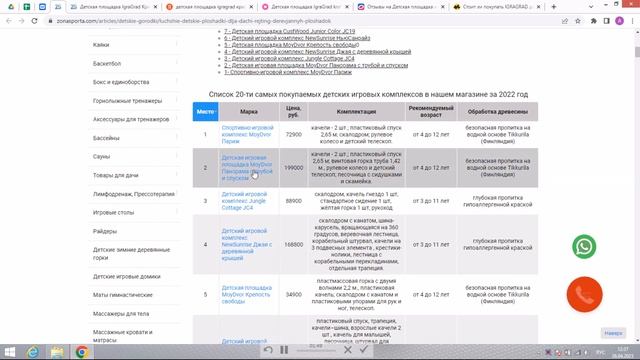
Task: Click Chrome icon in taskbar
Action: tap(82, 352)
